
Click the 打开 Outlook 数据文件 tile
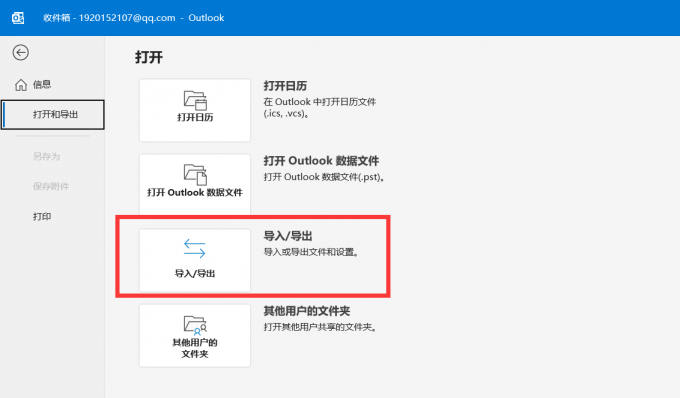(x=195, y=184)
